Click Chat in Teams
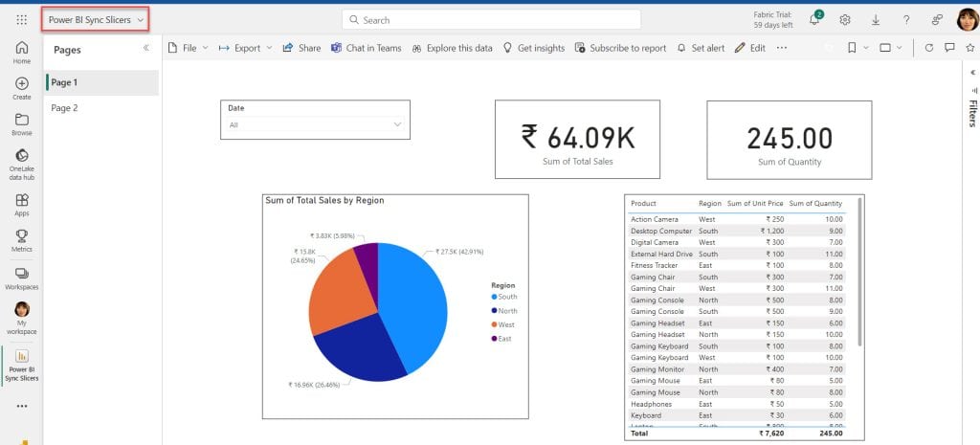980x445 pixels. click(367, 48)
